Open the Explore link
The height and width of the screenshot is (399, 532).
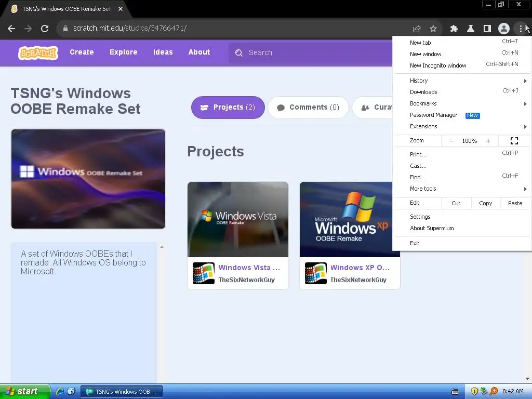tap(124, 52)
